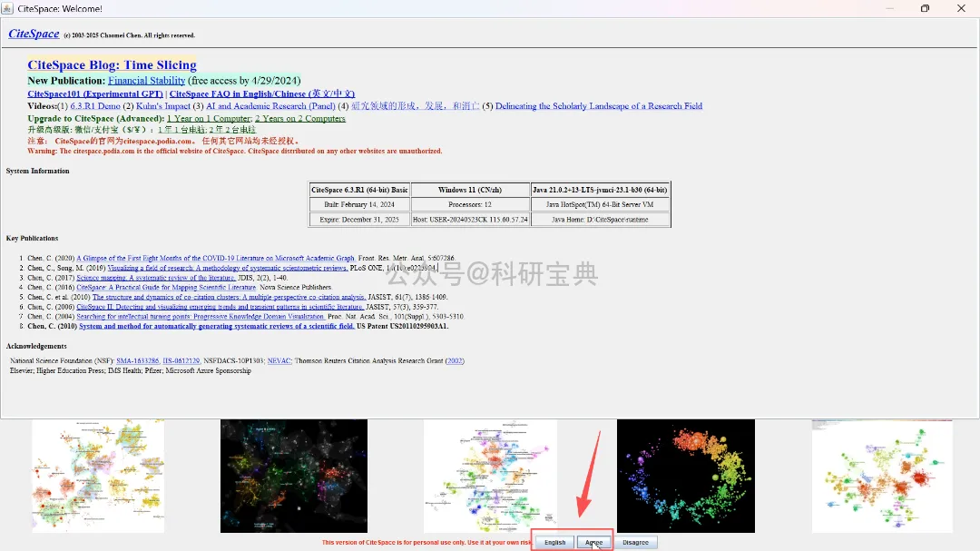This screenshot has height=551, width=980.
Task: Click the dark-background network map thumbnail
Action: click(294, 476)
